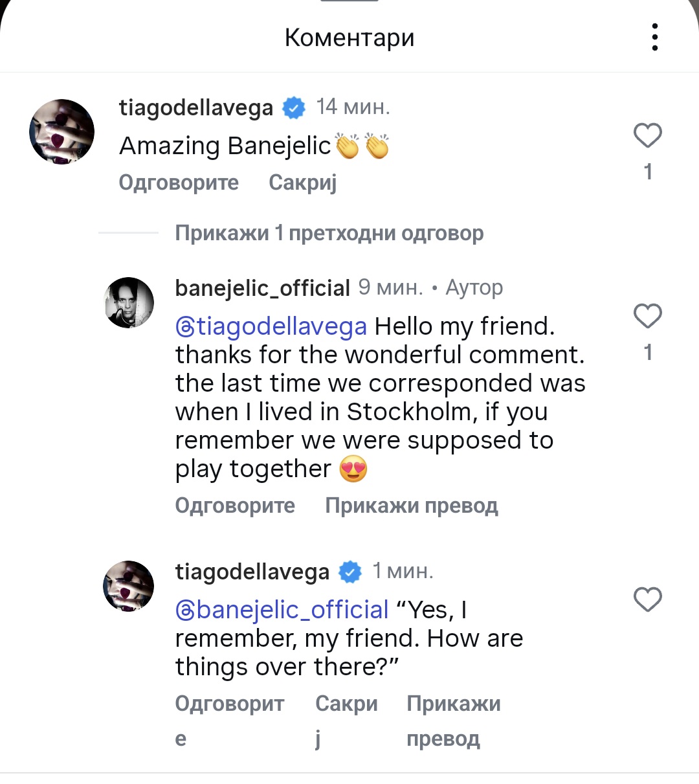Click verified badge on the last reply
Image resolution: width=699 pixels, height=784 pixels.
pos(350,572)
